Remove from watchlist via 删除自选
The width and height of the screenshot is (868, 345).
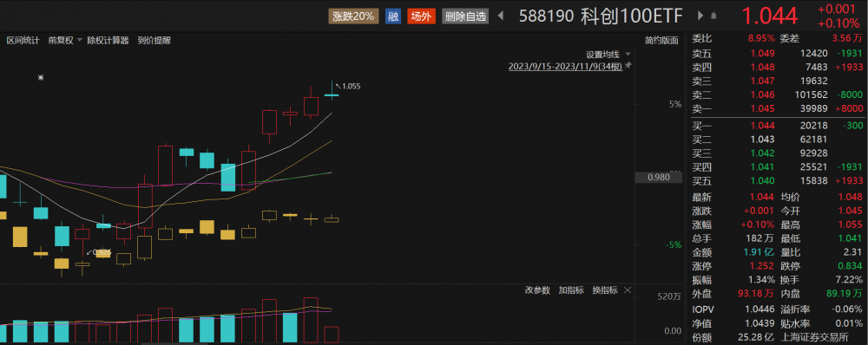pos(465,16)
